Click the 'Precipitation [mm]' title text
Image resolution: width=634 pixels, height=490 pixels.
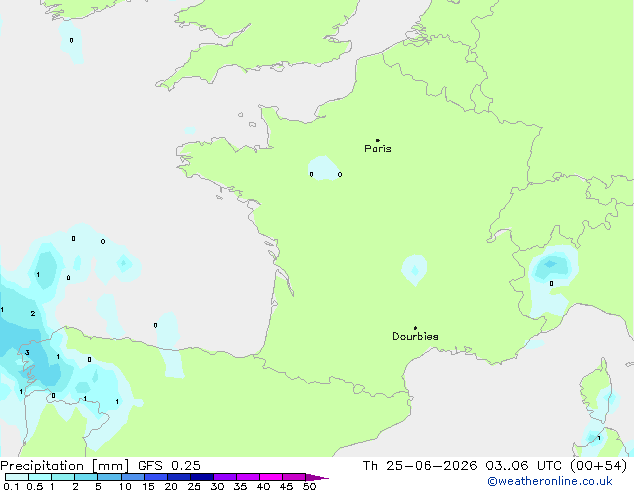pyautogui.click(x=65, y=466)
